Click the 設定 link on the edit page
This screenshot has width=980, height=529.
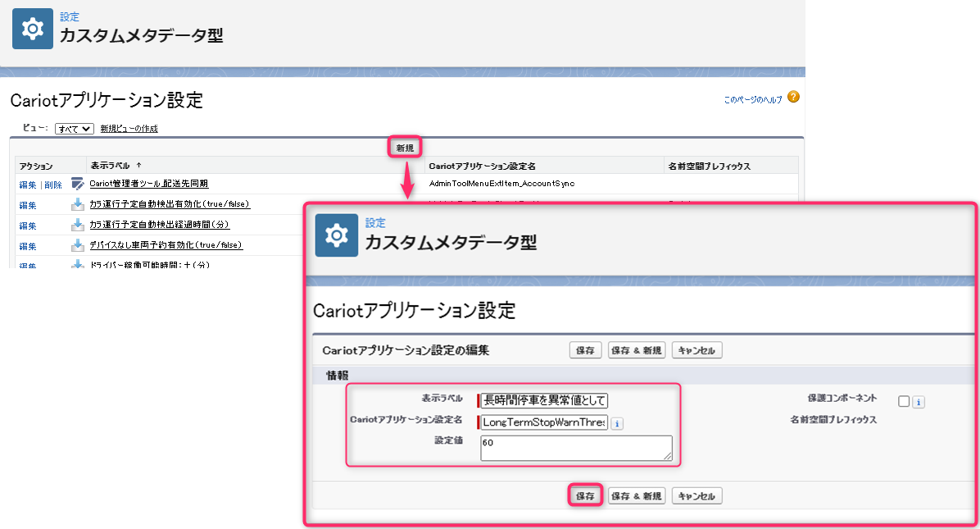(375, 222)
